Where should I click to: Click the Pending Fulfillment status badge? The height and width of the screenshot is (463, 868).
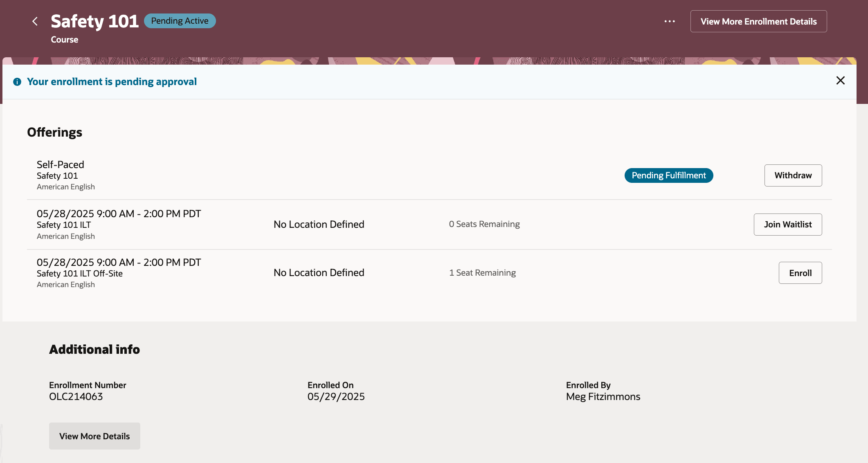pos(668,175)
